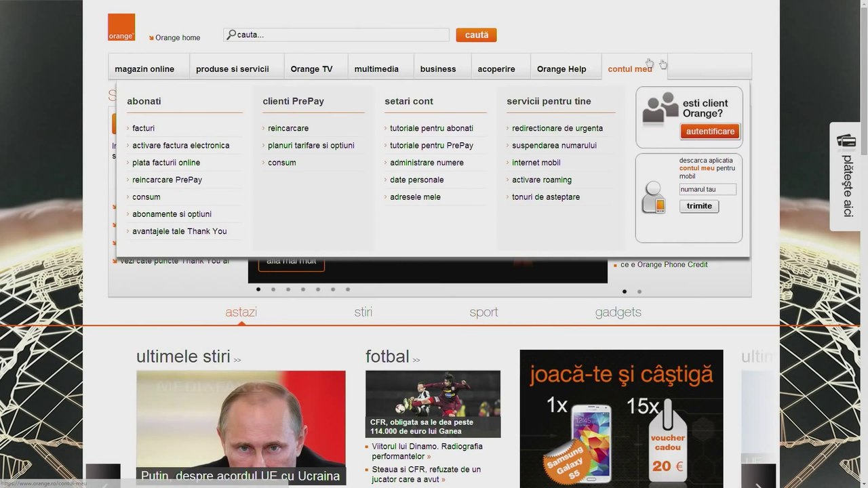Click the credit card icon on plătește aici tab

pyautogui.click(x=846, y=140)
